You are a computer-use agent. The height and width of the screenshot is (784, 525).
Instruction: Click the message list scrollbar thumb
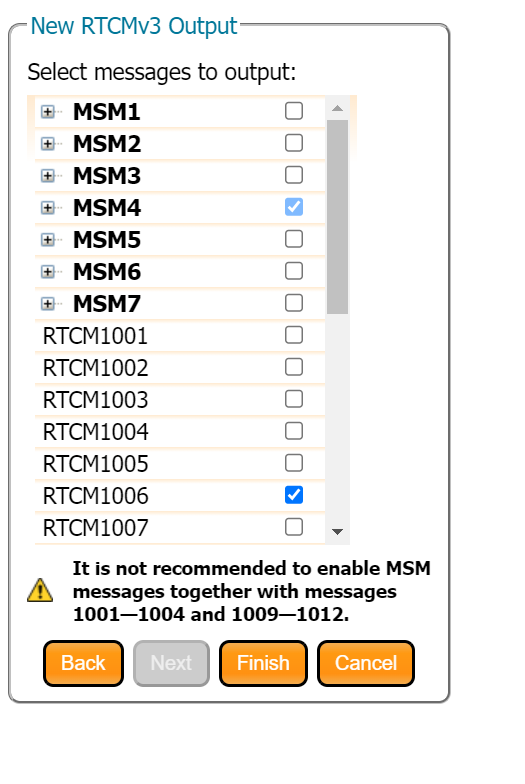[x=338, y=217]
